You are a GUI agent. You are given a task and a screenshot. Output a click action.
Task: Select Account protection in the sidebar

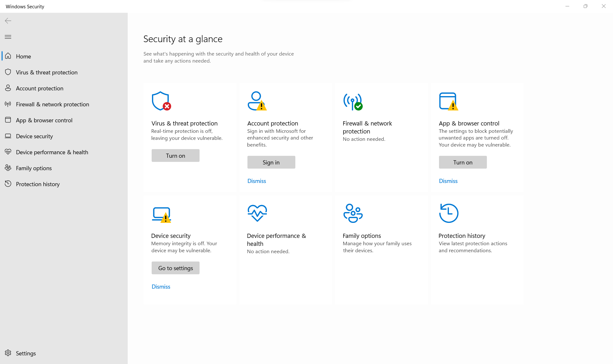pyautogui.click(x=64, y=88)
